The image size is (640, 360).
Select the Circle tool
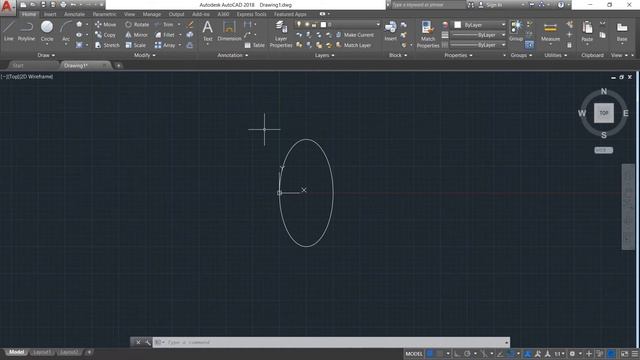pyautogui.click(x=47, y=31)
